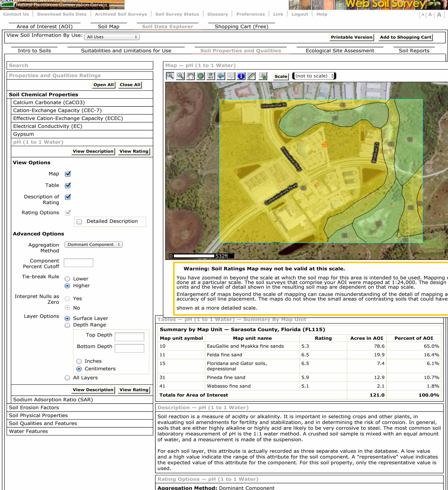Select the Zoom Out map tool
This screenshot has height=490, width=448.
180,76
